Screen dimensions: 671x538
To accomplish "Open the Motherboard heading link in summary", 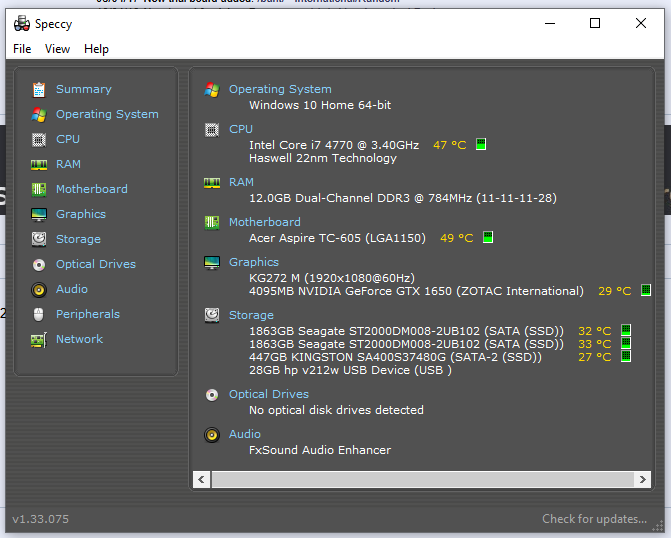I will point(265,222).
